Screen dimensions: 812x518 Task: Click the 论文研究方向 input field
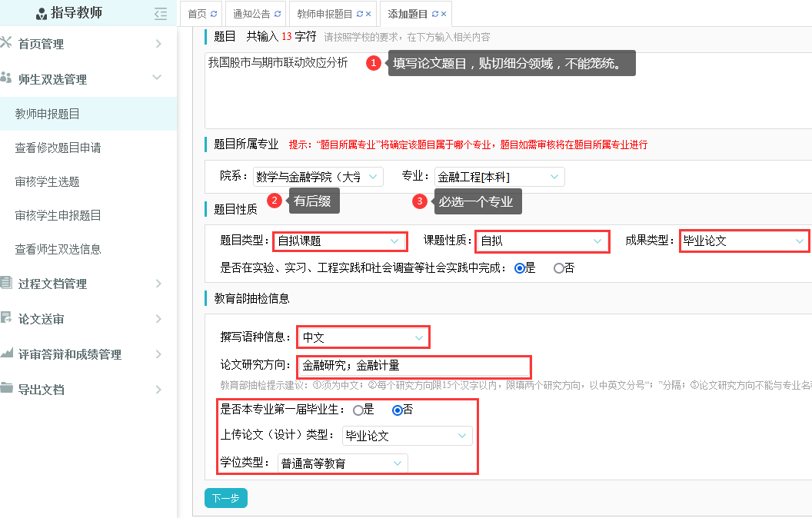[x=414, y=366]
